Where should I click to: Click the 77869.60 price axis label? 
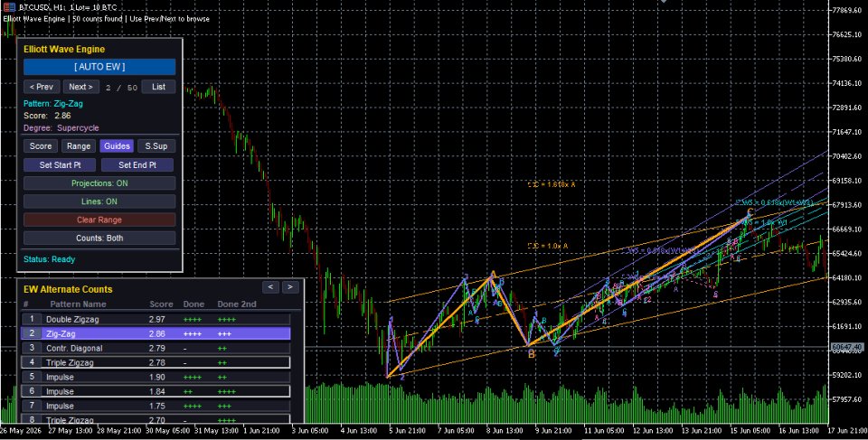pos(847,10)
